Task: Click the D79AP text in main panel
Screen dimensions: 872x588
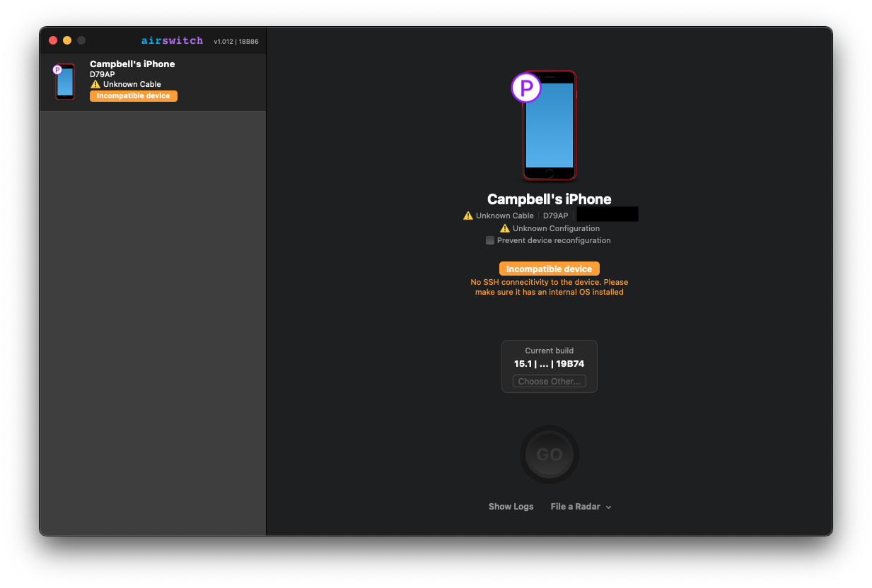Action: [556, 216]
